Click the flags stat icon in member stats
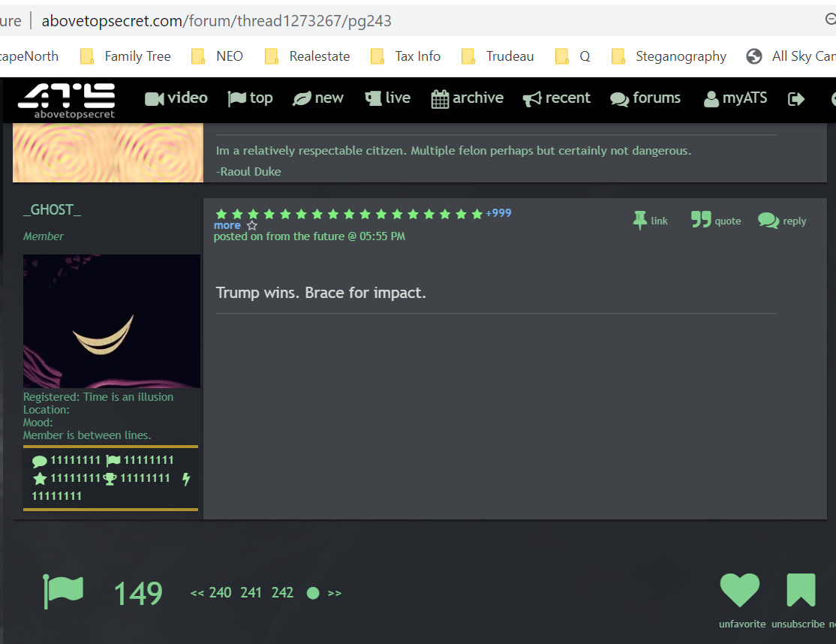Screen dimensions: 836x644 point(113,461)
